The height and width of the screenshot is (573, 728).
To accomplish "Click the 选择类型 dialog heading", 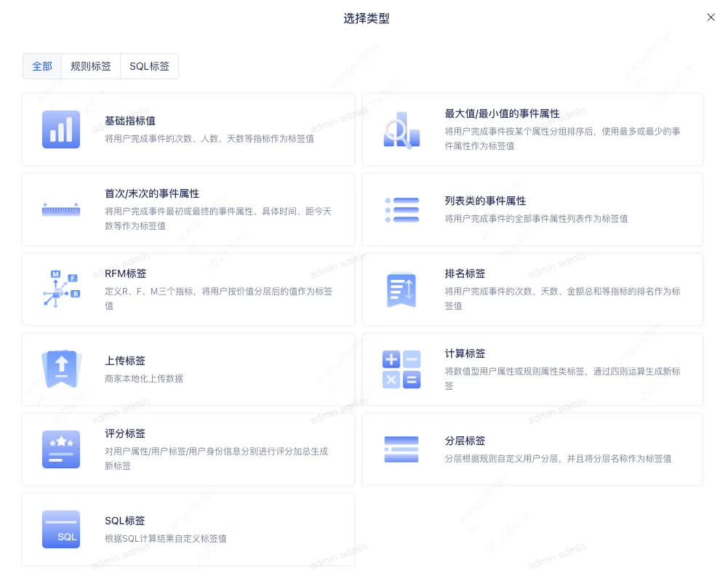I will pyautogui.click(x=367, y=19).
